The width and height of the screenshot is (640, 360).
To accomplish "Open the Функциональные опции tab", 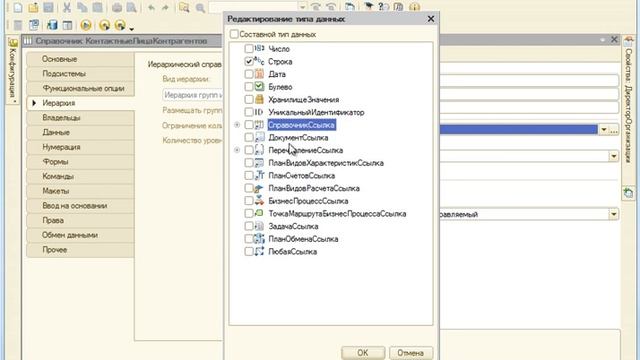I will (x=80, y=89).
